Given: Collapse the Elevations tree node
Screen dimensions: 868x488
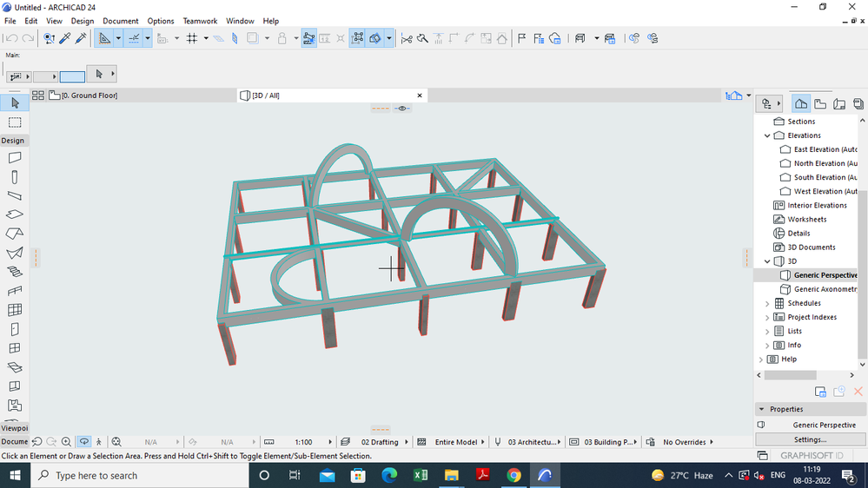Looking at the screenshot, I should pyautogui.click(x=767, y=135).
